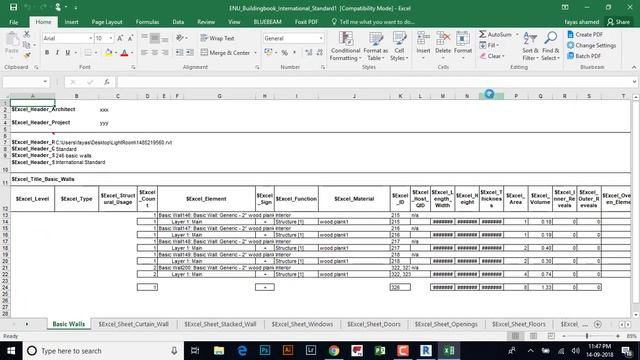Select the Align Left icon

click(144, 53)
